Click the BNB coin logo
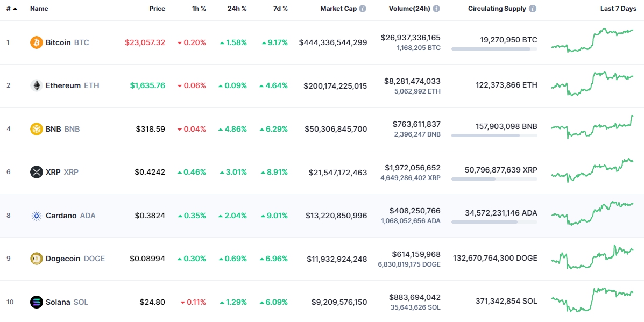Image resolution: width=644 pixels, height=322 pixels. click(37, 129)
